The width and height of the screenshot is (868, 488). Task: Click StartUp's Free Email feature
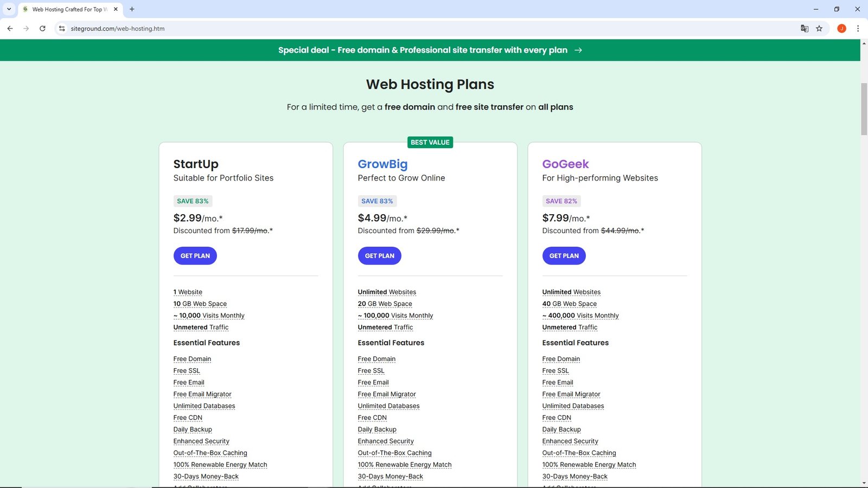click(189, 382)
